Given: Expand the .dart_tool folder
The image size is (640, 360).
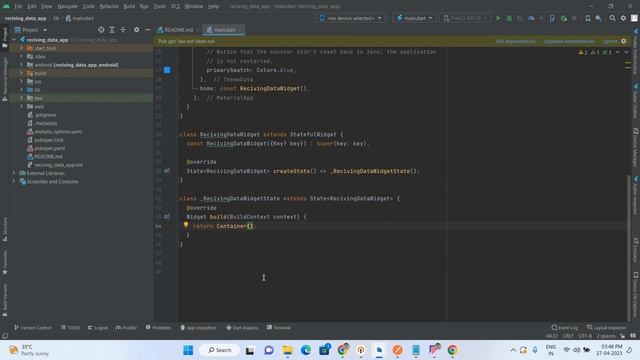Looking at the screenshot, I should click(22, 48).
